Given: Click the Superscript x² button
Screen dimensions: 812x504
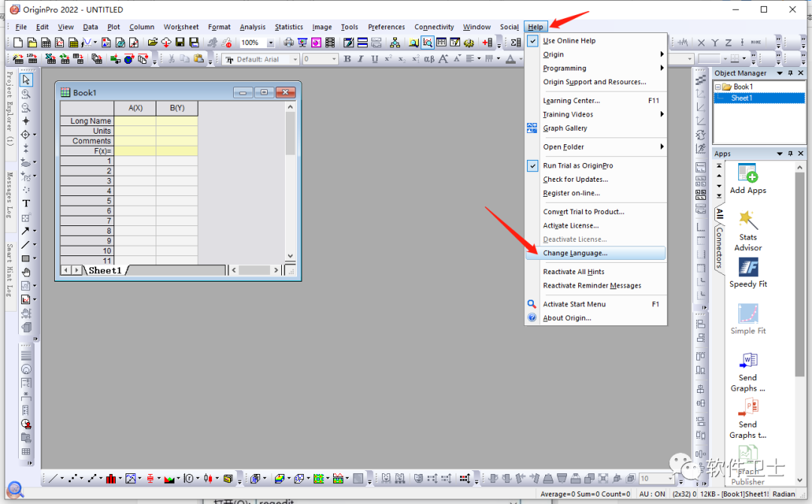Looking at the screenshot, I should (x=388, y=59).
